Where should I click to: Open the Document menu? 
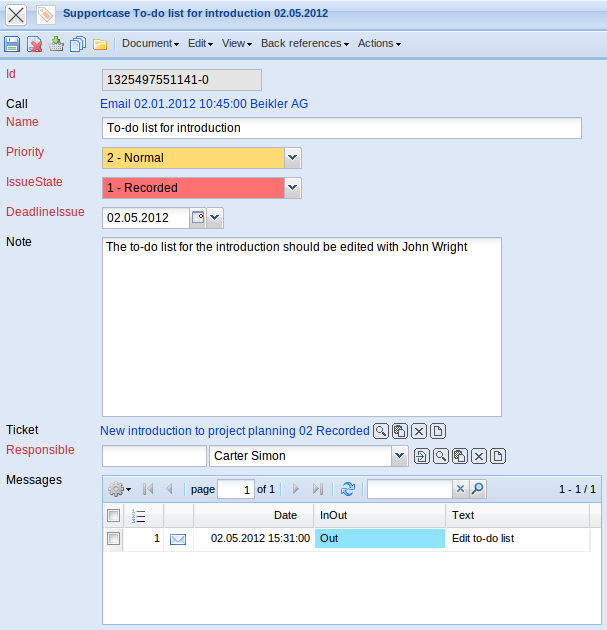[150, 44]
